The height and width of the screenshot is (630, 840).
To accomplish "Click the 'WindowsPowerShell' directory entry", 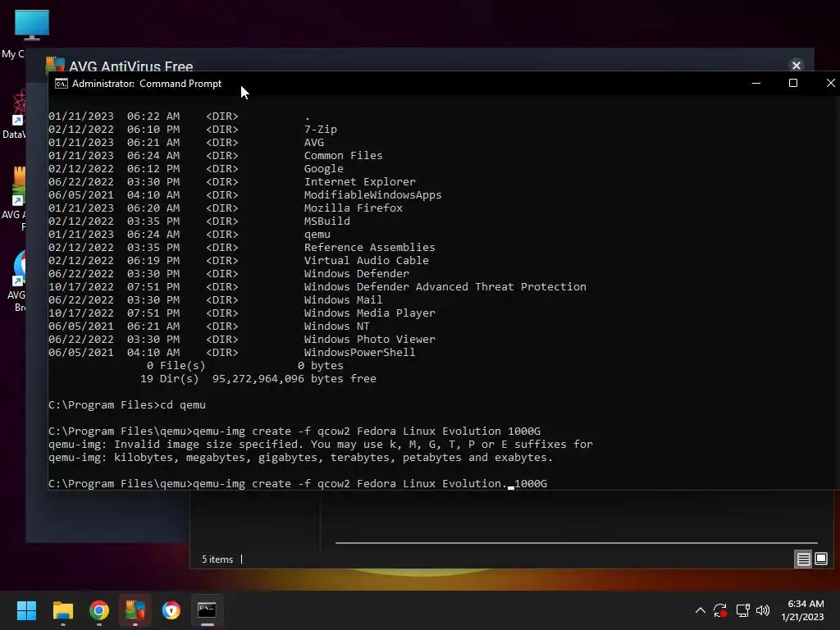I will [x=359, y=353].
